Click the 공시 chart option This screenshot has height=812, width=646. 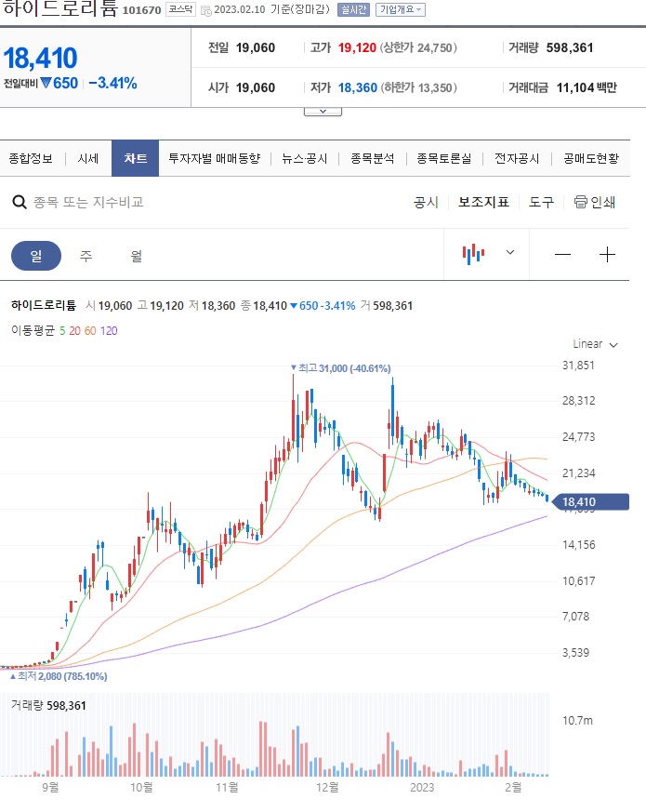pyautogui.click(x=426, y=202)
